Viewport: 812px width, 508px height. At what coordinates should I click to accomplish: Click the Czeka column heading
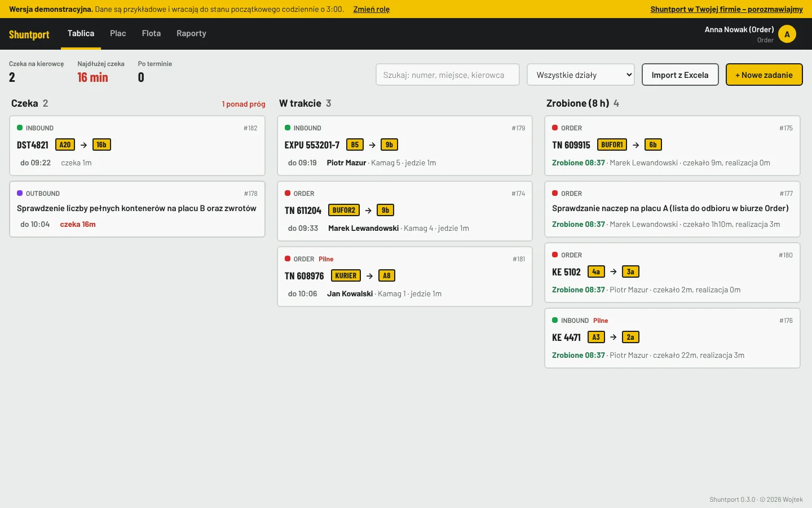25,103
